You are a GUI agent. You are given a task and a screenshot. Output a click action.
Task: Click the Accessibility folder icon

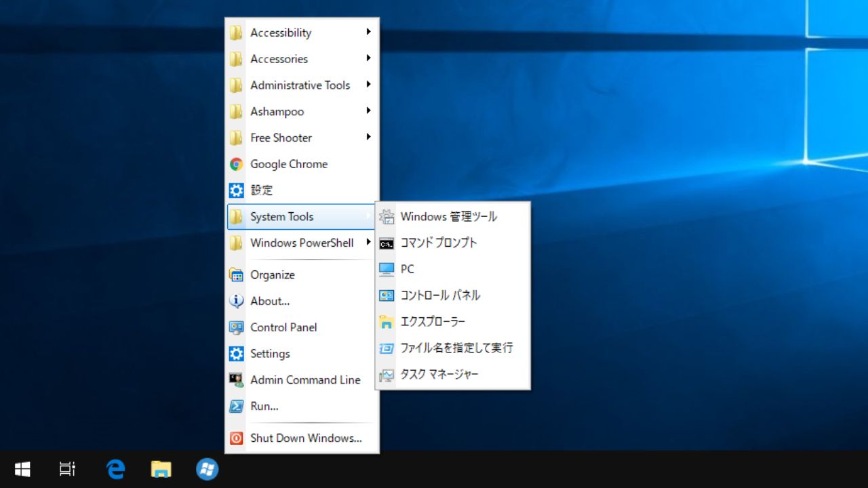236,33
